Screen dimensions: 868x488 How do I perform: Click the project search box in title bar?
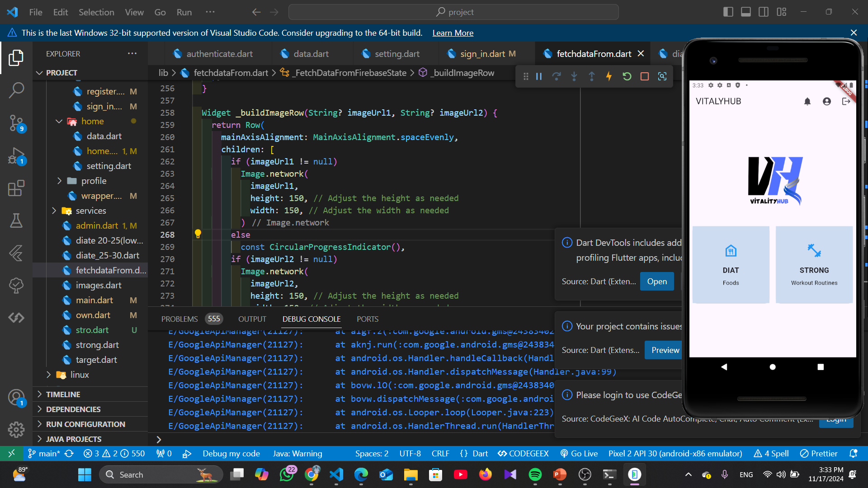[x=453, y=12]
